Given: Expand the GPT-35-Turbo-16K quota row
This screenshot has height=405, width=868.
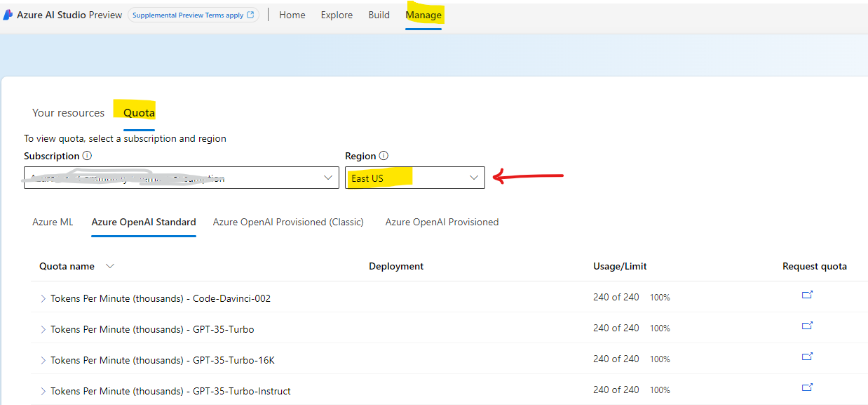Looking at the screenshot, I should (43, 360).
